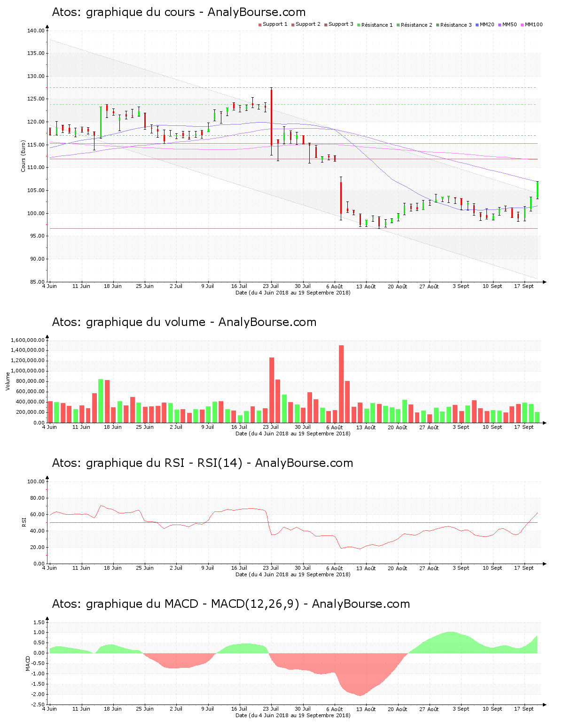
Task: Click the 'Volume' vertical axis title
Action: pos(8,381)
